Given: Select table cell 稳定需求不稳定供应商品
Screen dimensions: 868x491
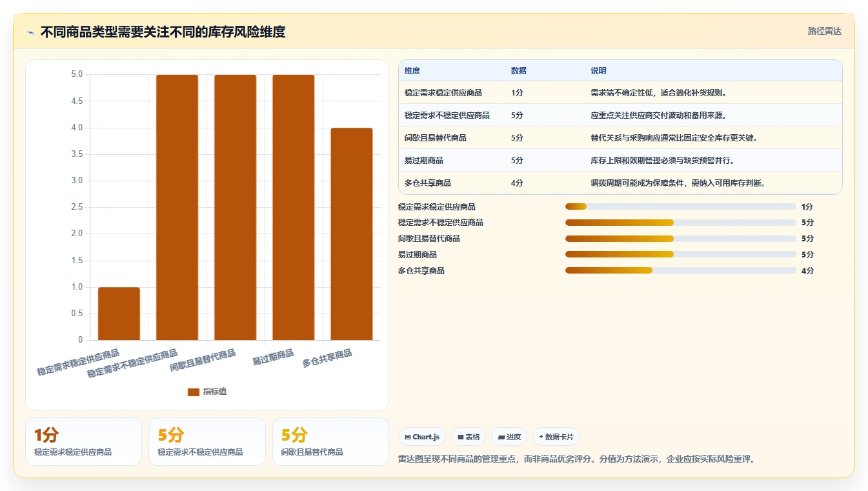Looking at the screenshot, I should (x=447, y=115).
